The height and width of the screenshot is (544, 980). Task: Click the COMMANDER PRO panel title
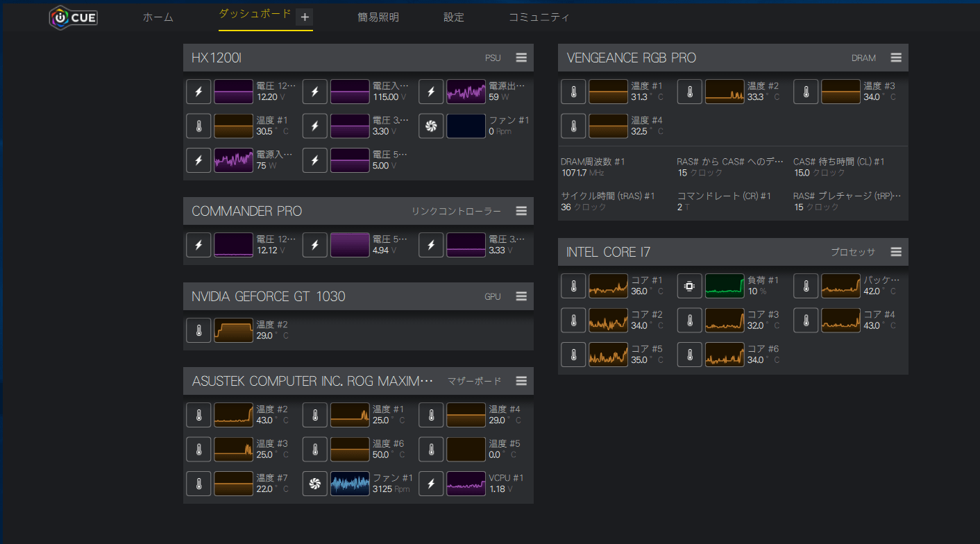click(x=246, y=211)
